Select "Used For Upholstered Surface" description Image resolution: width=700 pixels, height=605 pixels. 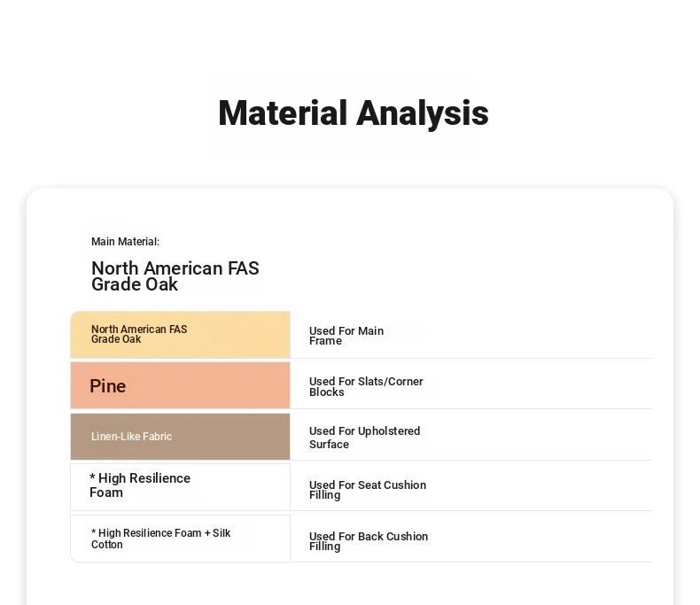(364, 438)
